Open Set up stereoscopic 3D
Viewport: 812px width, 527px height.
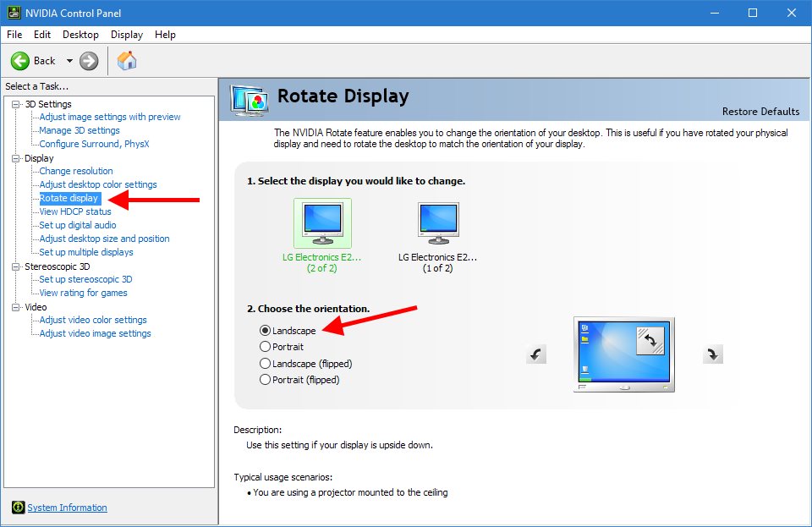[x=85, y=279]
